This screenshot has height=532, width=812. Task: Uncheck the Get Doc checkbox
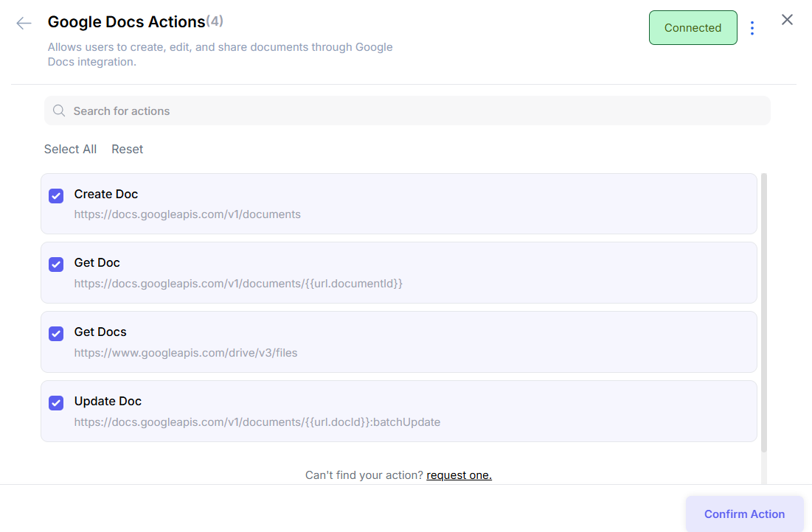pyautogui.click(x=56, y=265)
